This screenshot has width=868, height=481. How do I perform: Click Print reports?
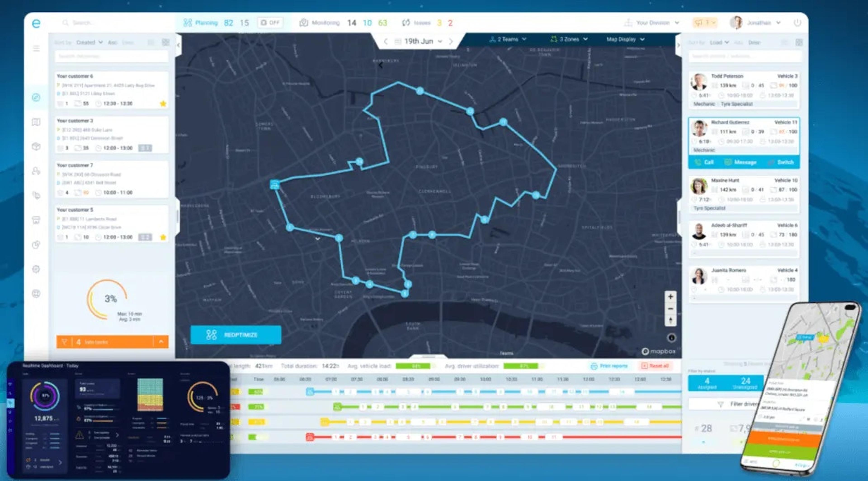click(x=609, y=366)
